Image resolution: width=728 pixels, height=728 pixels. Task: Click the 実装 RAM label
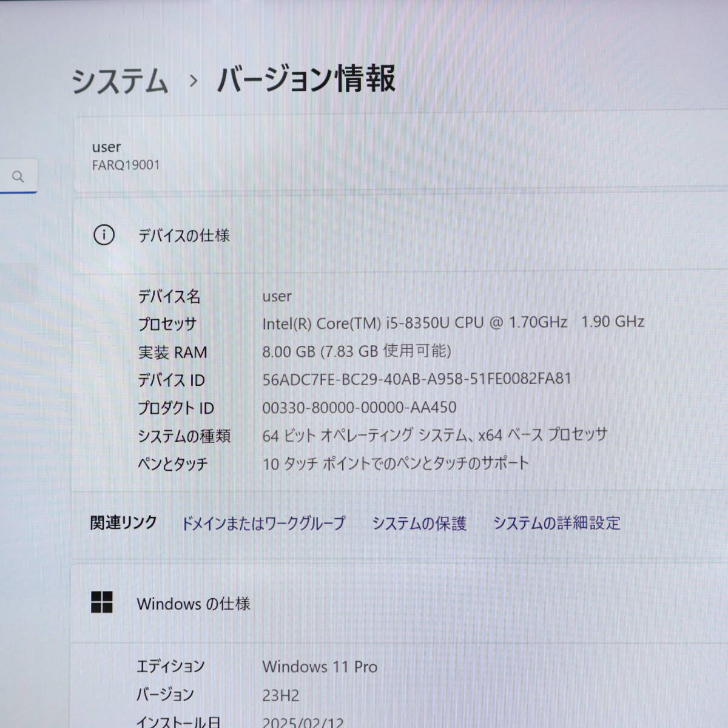pos(172,352)
